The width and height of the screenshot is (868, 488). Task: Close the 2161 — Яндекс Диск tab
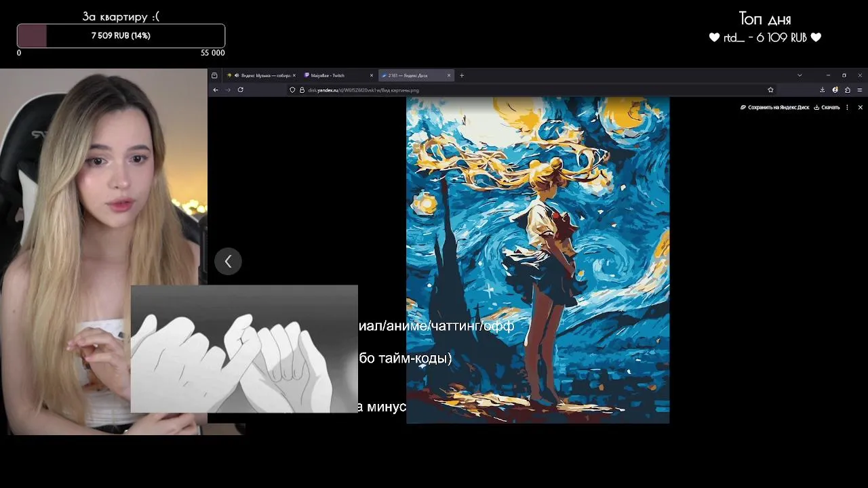point(449,75)
